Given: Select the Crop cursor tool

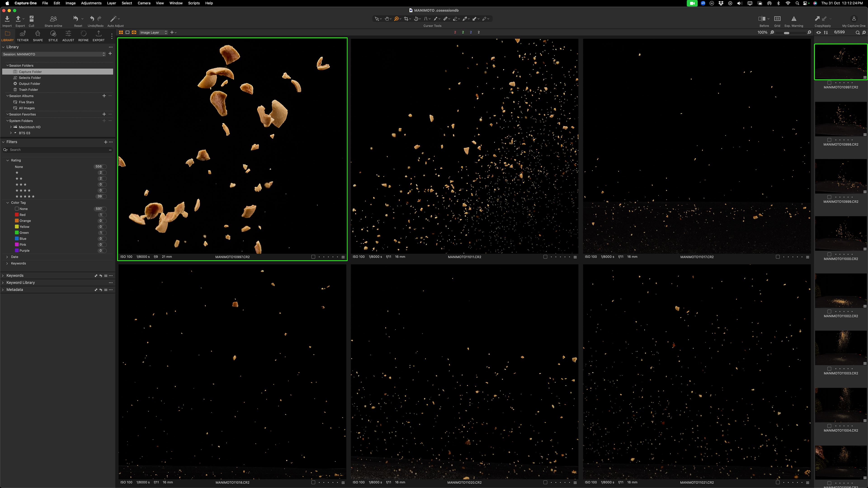Looking at the screenshot, I should (x=406, y=19).
